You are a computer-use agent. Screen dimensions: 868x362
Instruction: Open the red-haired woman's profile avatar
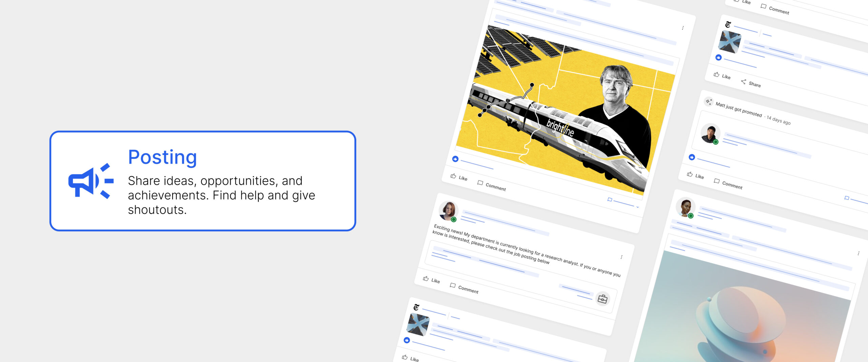tap(448, 210)
